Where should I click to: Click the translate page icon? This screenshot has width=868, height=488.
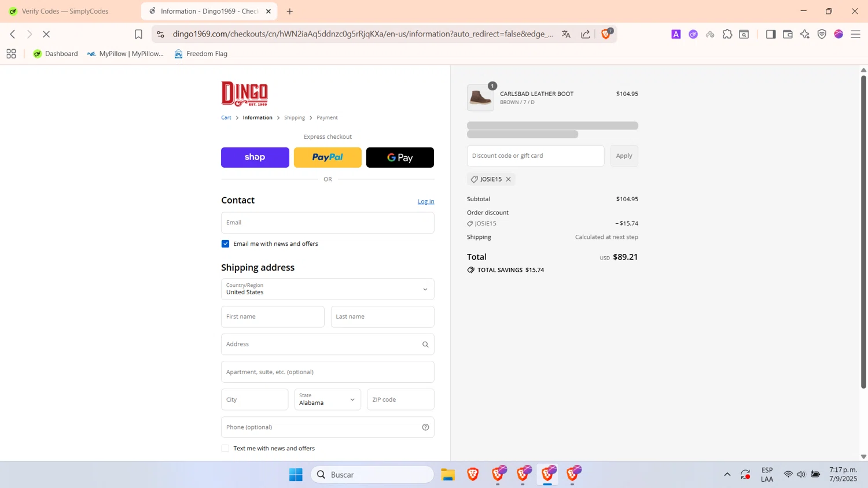pyautogui.click(x=566, y=34)
